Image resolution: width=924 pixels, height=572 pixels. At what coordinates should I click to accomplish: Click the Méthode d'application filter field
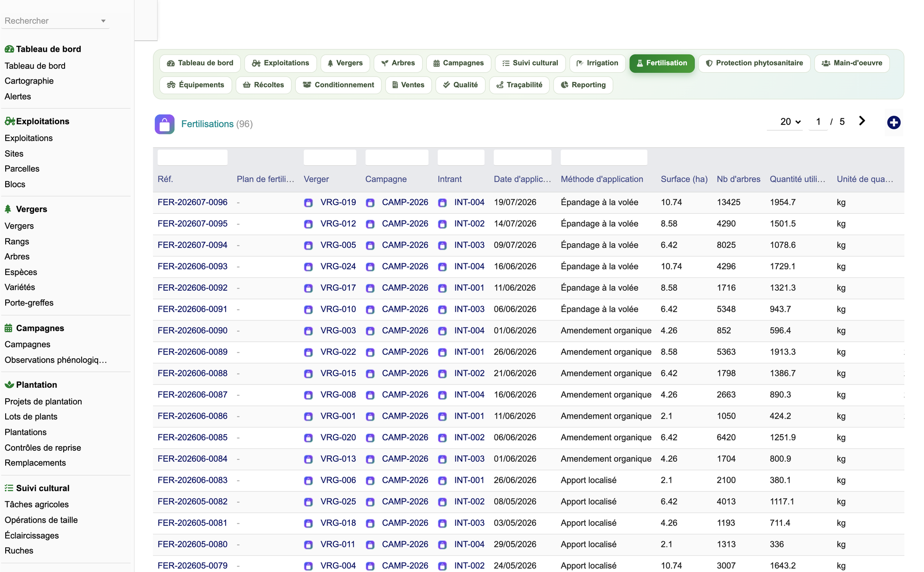tap(603, 157)
